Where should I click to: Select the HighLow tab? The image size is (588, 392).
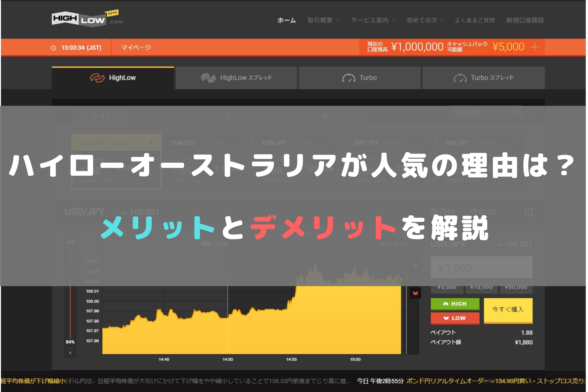(x=113, y=78)
